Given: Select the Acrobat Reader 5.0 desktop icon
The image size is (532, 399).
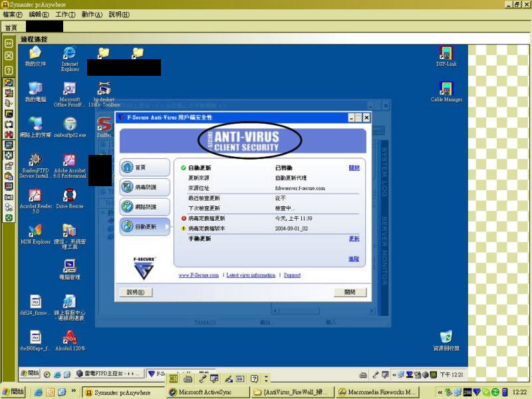Looking at the screenshot, I should point(36,201).
